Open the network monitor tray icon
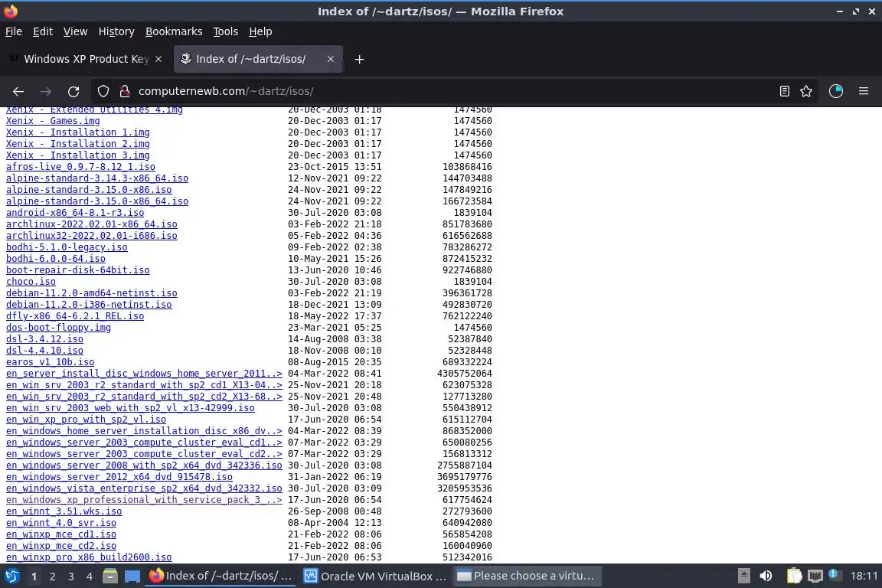The width and height of the screenshot is (882, 588). click(815, 577)
